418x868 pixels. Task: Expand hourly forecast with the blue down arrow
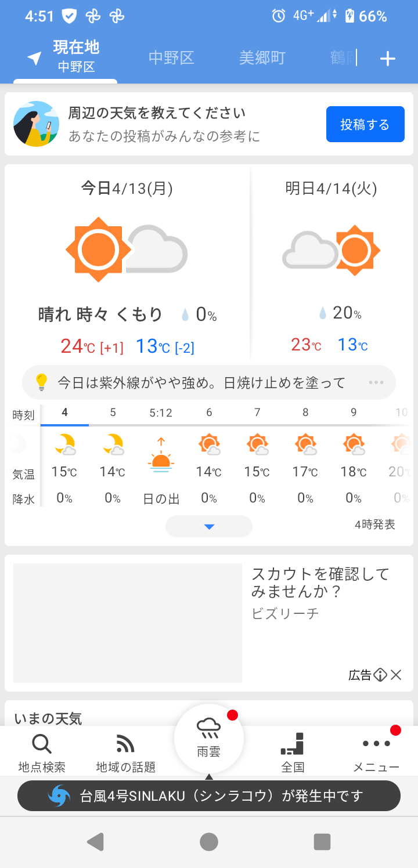click(x=209, y=526)
